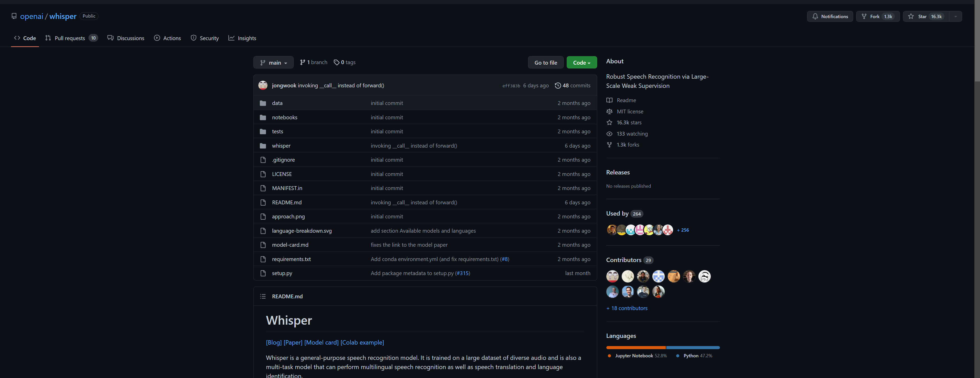Image resolution: width=980 pixels, height=378 pixels.
Task: Open the notebooks folder icon
Action: click(x=262, y=117)
